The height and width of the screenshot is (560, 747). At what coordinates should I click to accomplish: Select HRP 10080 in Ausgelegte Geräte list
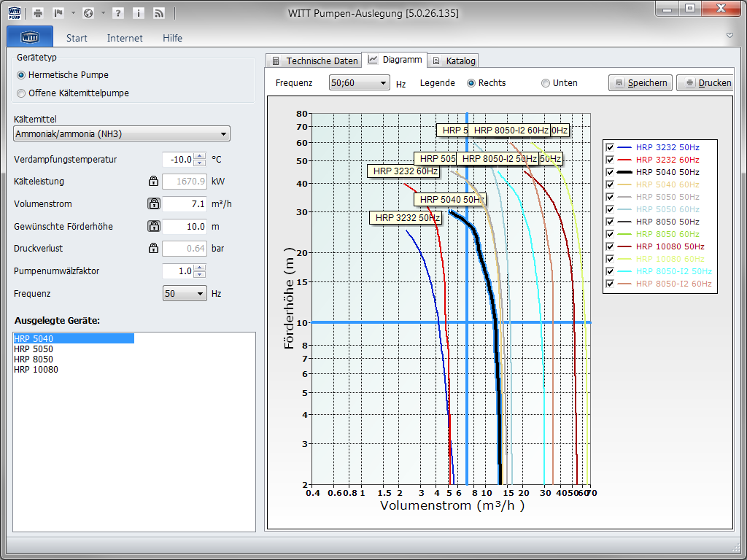pos(36,370)
